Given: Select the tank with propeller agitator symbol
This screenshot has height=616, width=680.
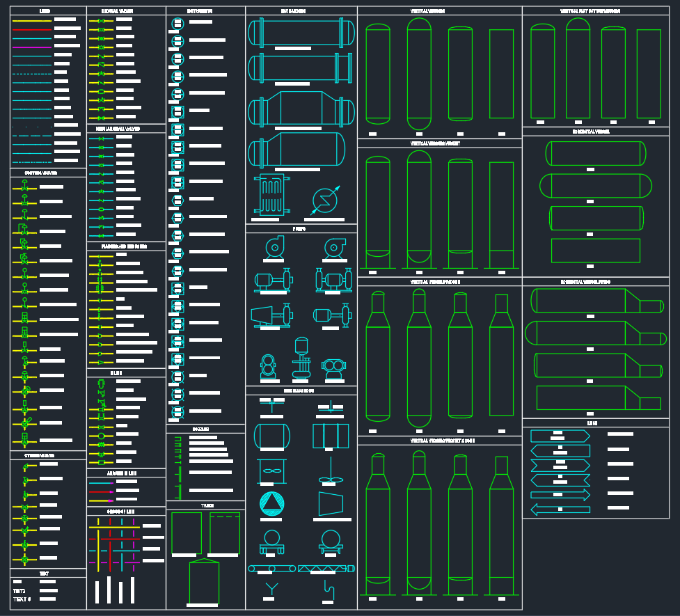Looking at the screenshot, I should 271,471.
